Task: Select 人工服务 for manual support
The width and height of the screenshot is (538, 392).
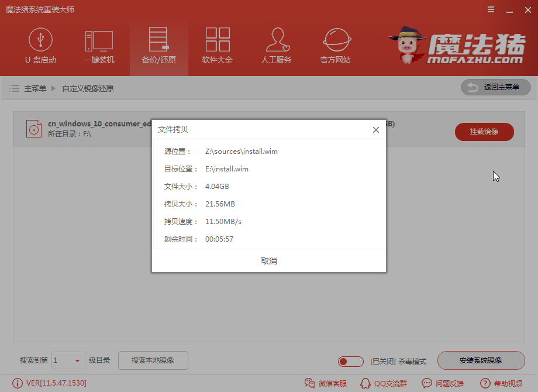Action: [x=276, y=46]
